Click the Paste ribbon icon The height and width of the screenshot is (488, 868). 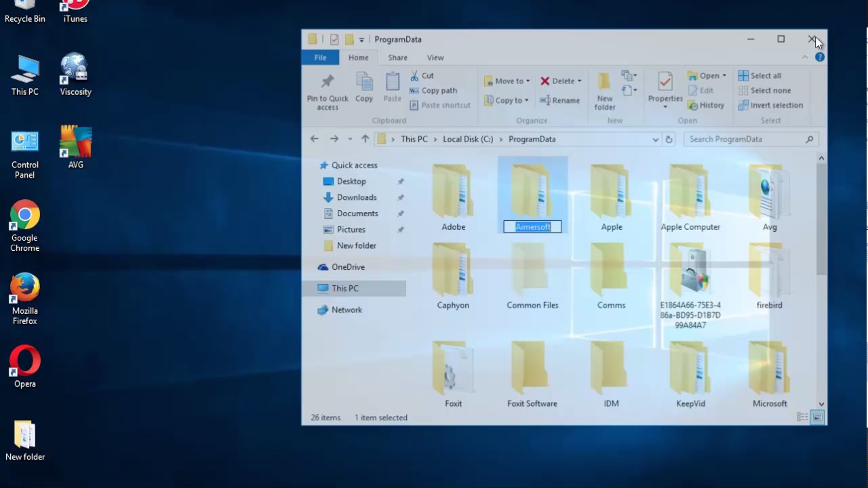(x=393, y=88)
